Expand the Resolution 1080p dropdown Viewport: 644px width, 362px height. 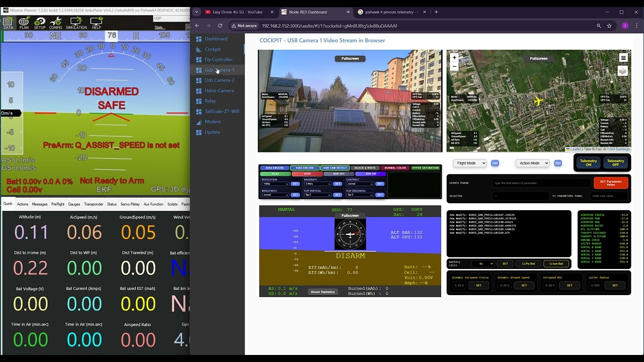275,184
